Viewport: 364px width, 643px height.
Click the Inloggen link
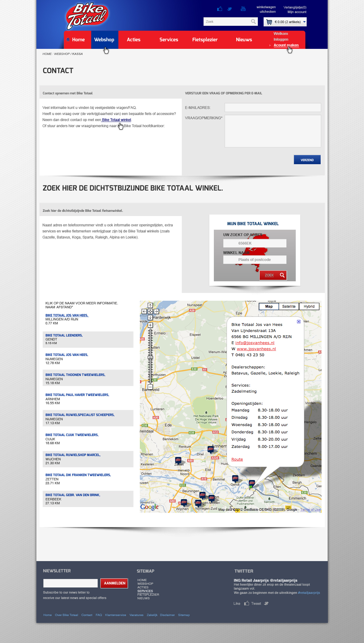281,39
